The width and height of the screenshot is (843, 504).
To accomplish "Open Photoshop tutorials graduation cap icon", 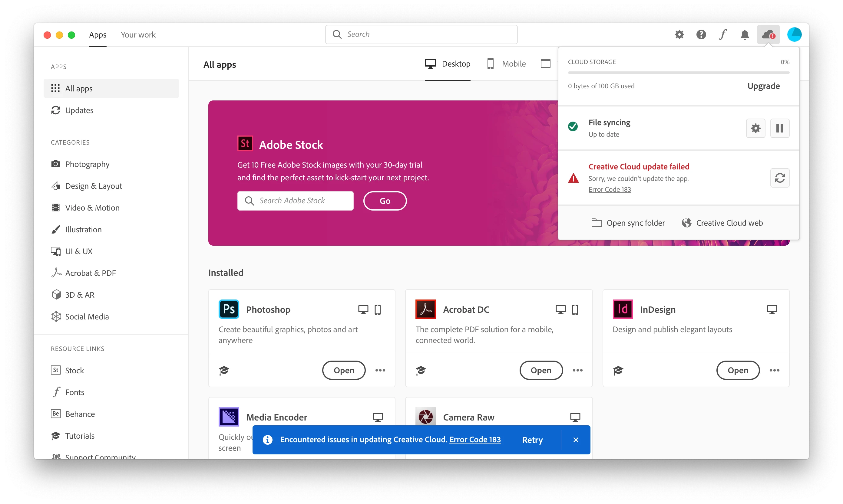I will click(224, 370).
